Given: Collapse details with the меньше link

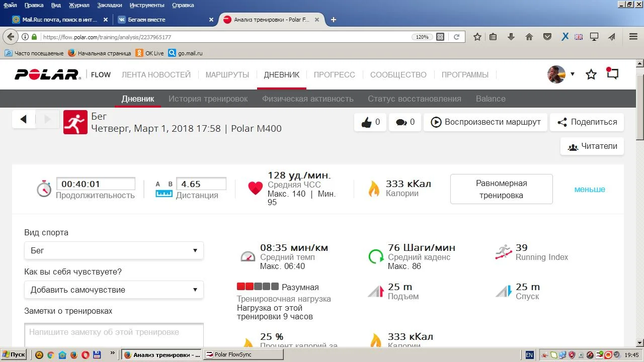Looking at the screenshot, I should click(590, 190).
